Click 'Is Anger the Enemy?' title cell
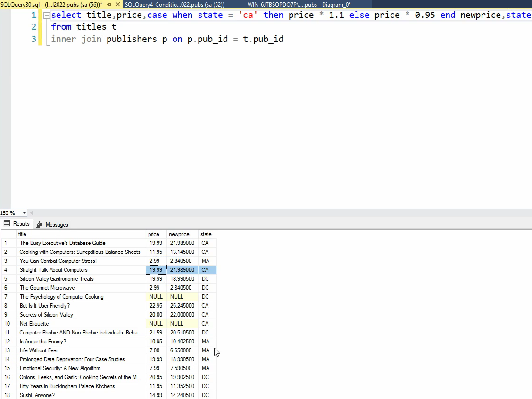The image size is (532, 399). tap(81, 342)
